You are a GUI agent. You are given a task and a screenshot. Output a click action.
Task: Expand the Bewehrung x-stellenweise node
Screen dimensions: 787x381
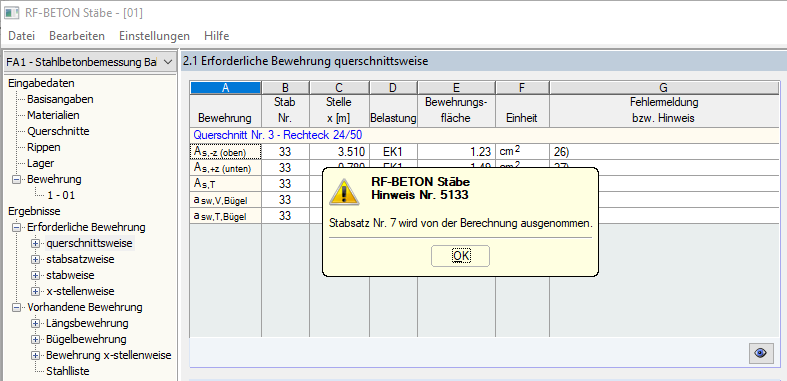pos(35,355)
